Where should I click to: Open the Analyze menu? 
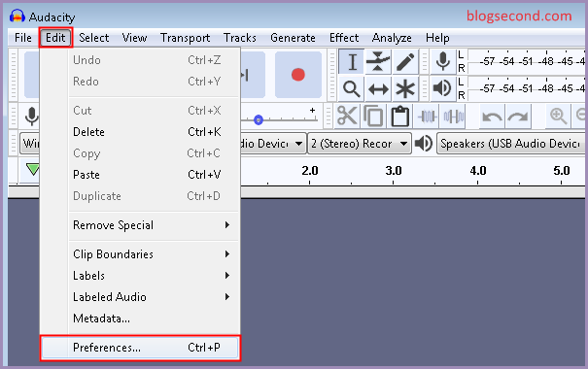(392, 38)
